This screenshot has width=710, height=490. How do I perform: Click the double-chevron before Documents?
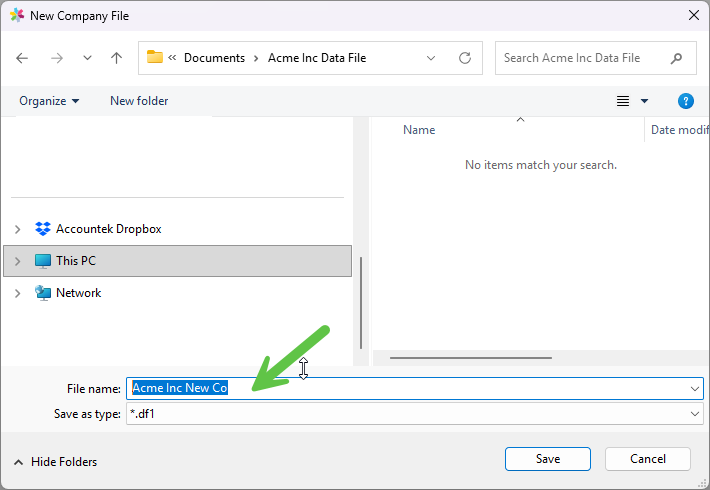[172, 58]
